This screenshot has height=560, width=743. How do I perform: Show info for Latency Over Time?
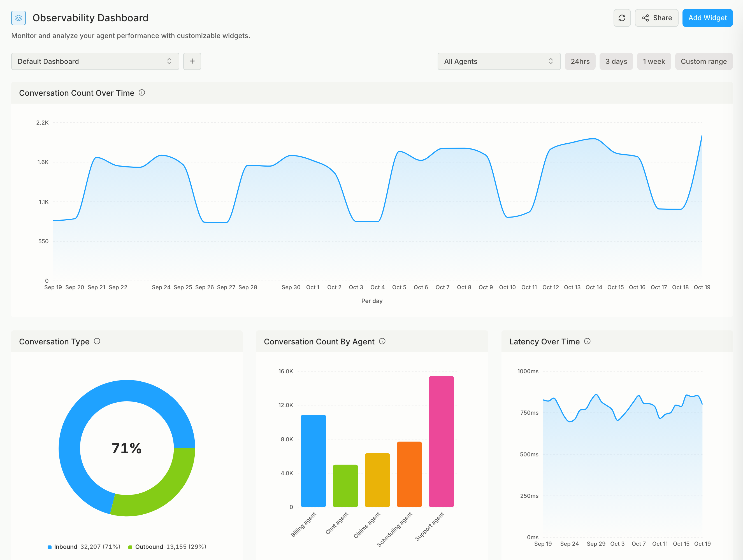(x=587, y=341)
